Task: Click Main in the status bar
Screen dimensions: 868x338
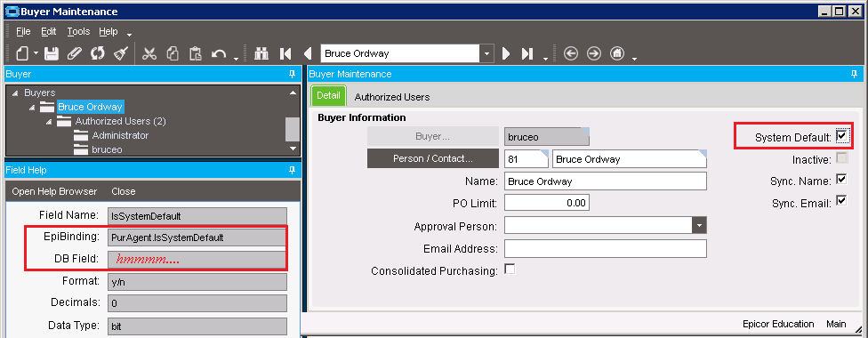Action: coord(836,324)
